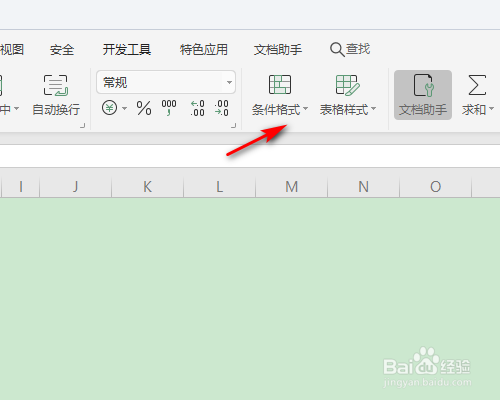Increase decimal places button
500x400 pixels.
click(x=197, y=108)
